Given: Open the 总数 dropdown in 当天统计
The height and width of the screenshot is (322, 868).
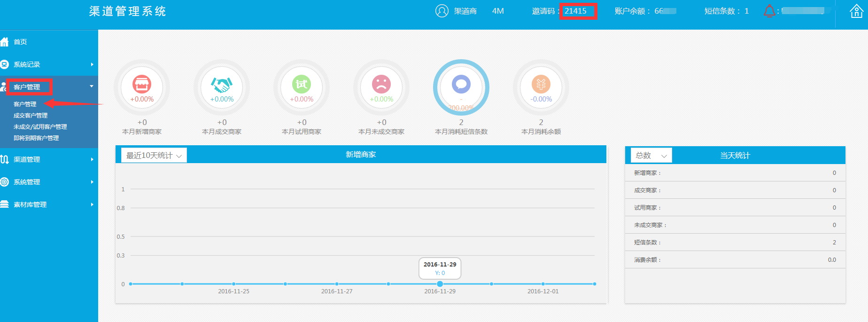Looking at the screenshot, I should [651, 156].
